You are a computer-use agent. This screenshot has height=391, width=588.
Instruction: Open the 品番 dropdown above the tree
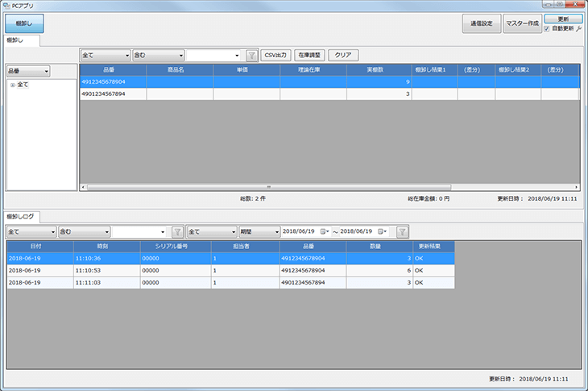click(28, 72)
